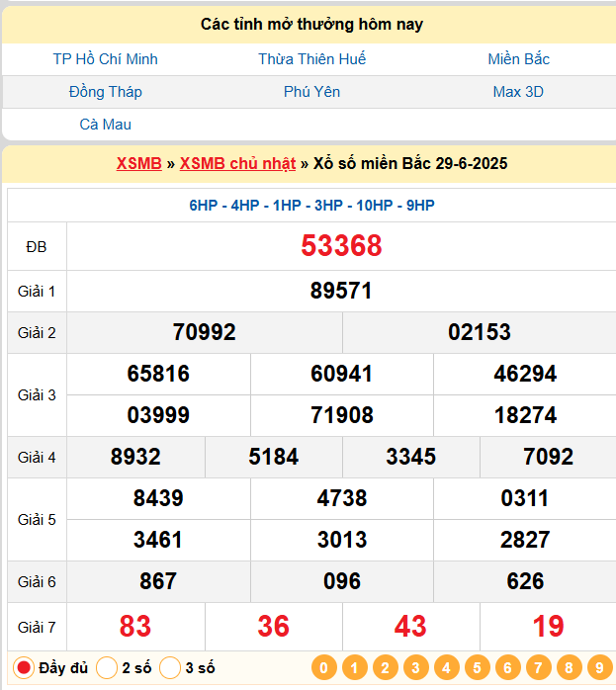This screenshot has height=690, width=616.
Task: Click the Giải 5 number 3013
Action: [x=342, y=540]
